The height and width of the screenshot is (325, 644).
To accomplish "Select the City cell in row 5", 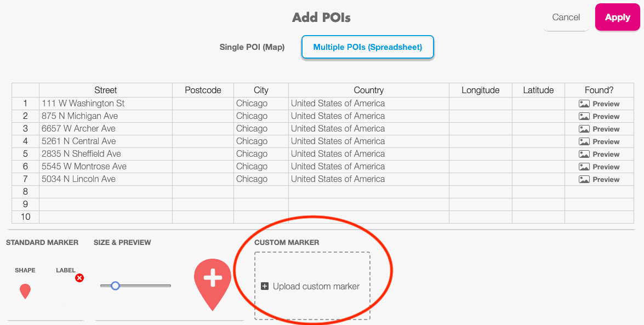I will click(x=261, y=154).
